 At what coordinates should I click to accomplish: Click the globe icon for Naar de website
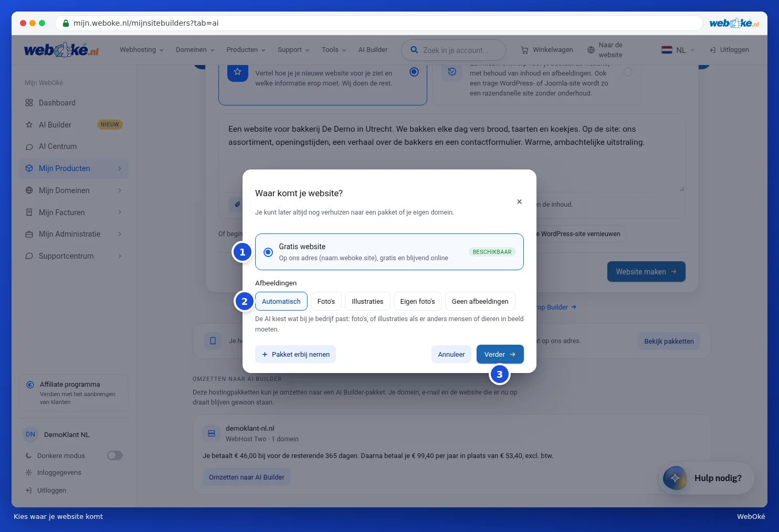(x=591, y=50)
